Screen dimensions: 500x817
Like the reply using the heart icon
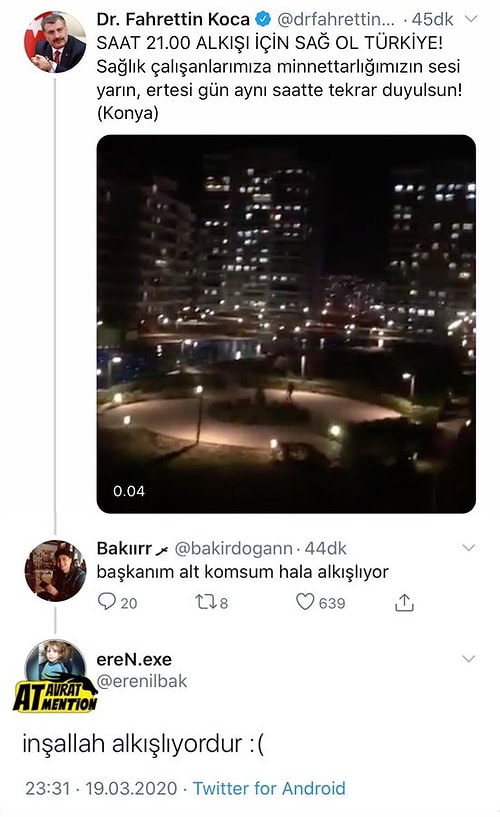(305, 601)
